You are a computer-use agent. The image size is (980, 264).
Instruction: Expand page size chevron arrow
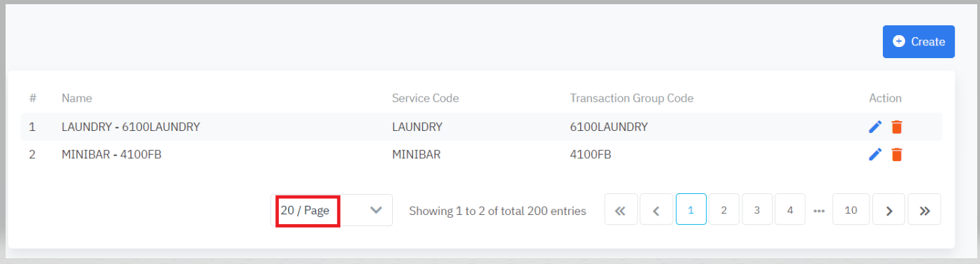[x=376, y=210]
